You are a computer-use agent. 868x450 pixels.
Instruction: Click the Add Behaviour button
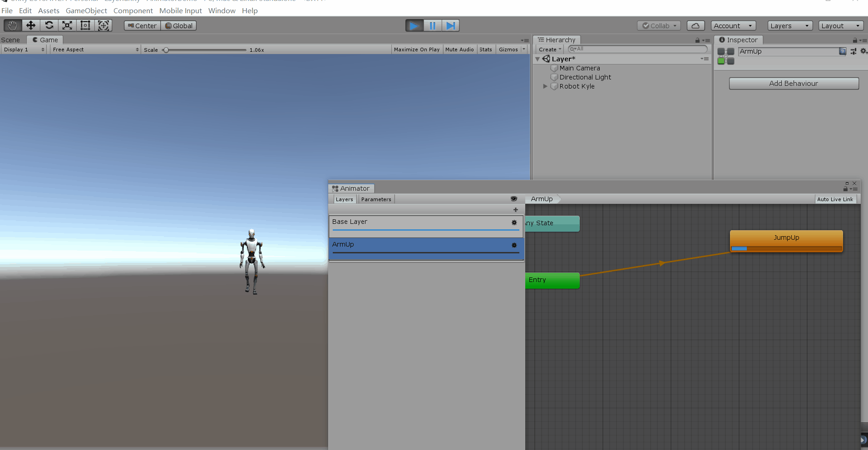[x=794, y=84]
